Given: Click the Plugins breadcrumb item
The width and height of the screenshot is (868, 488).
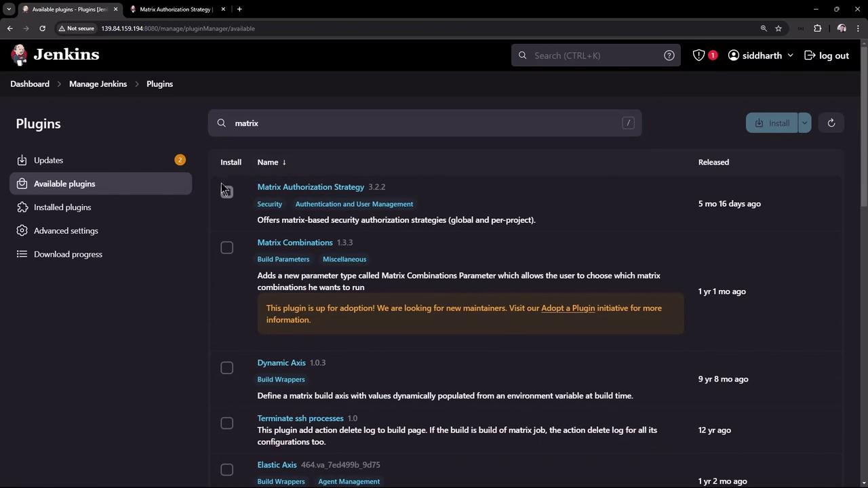Looking at the screenshot, I should (x=159, y=84).
